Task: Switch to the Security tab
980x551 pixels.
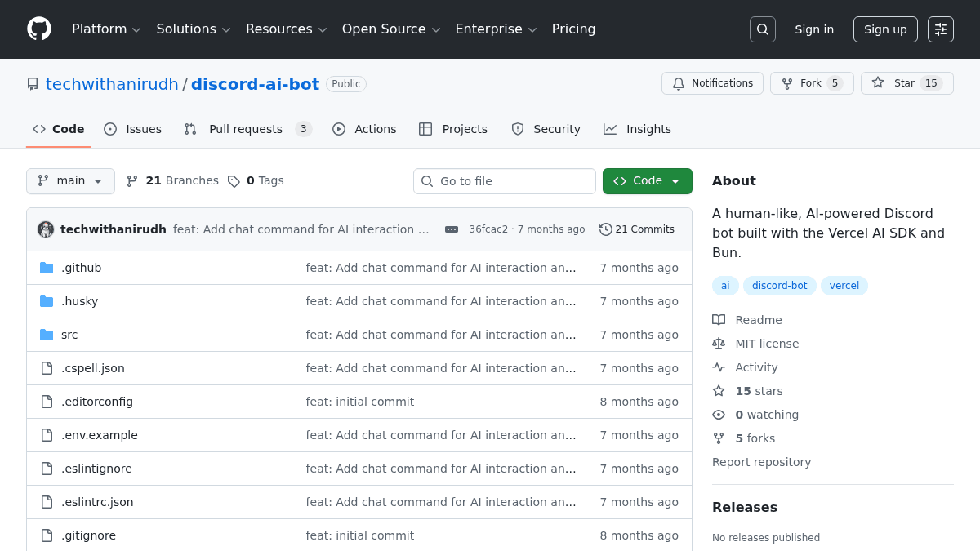Action: click(546, 129)
